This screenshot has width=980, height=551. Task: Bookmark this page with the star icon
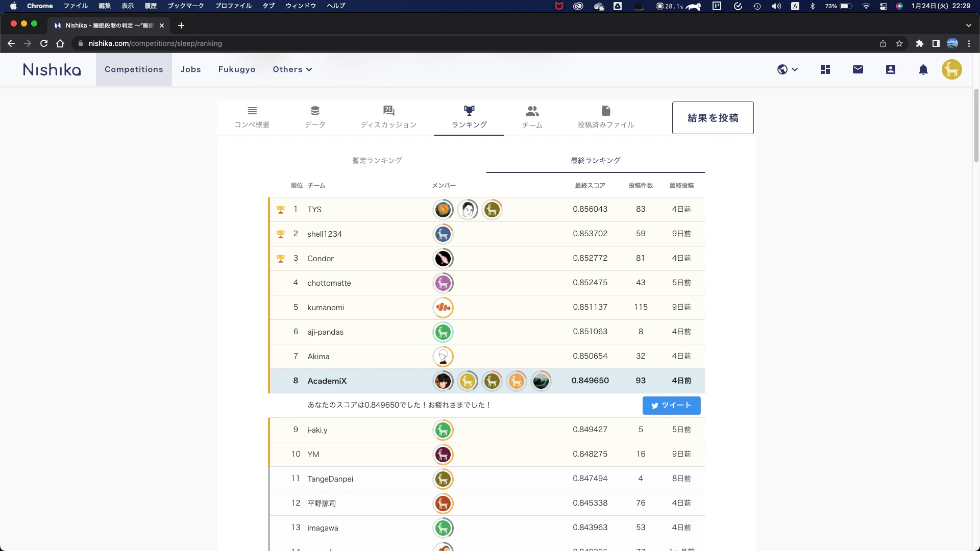(899, 43)
